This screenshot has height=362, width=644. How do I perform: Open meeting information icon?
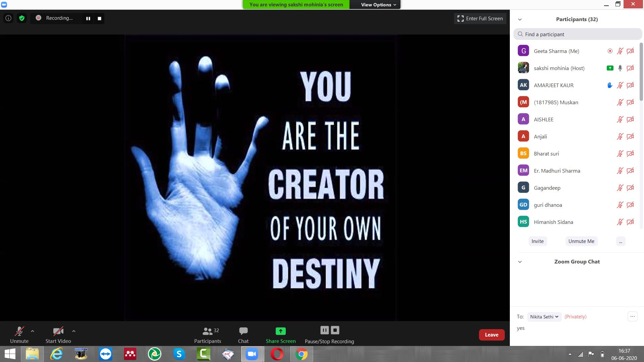pyautogui.click(x=8, y=18)
